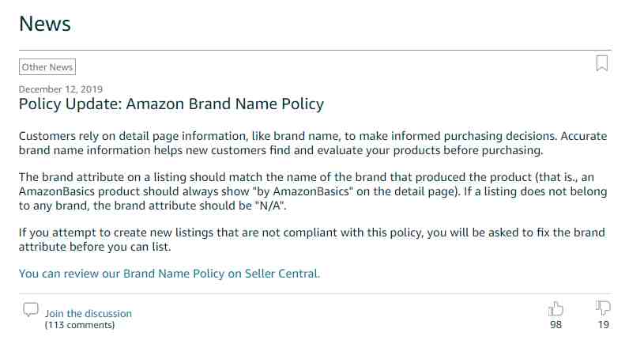
Task: Click the paragraph starting "The brand attribute"
Action: click(x=313, y=191)
